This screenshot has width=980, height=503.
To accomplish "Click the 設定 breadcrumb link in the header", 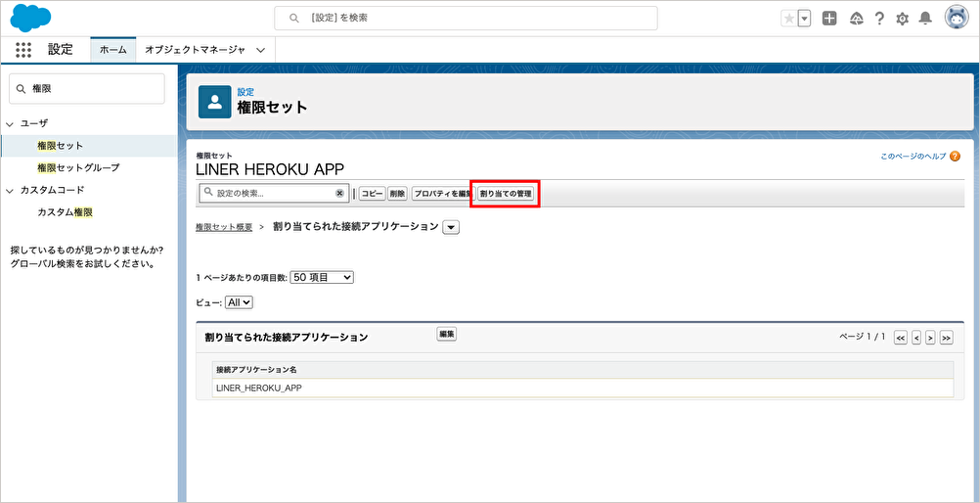I will point(245,92).
